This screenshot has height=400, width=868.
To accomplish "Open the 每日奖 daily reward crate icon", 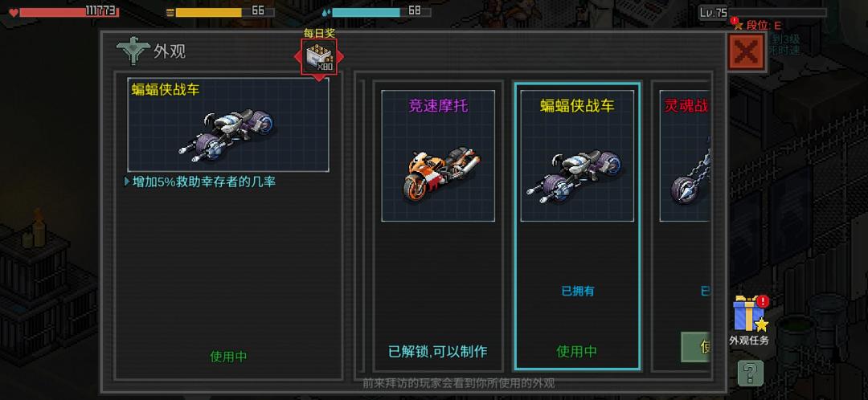I will tap(319, 57).
